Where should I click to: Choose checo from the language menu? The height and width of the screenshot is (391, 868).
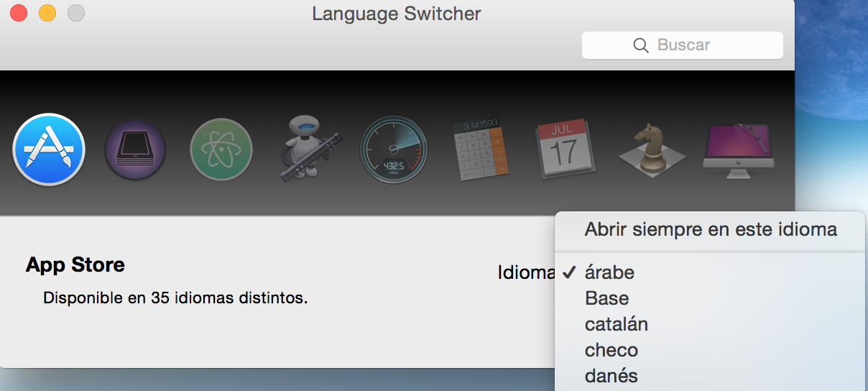[x=711, y=350]
